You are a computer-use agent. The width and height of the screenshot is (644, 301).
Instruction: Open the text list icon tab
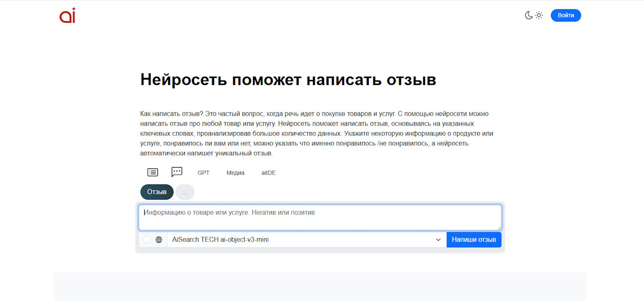(x=152, y=172)
